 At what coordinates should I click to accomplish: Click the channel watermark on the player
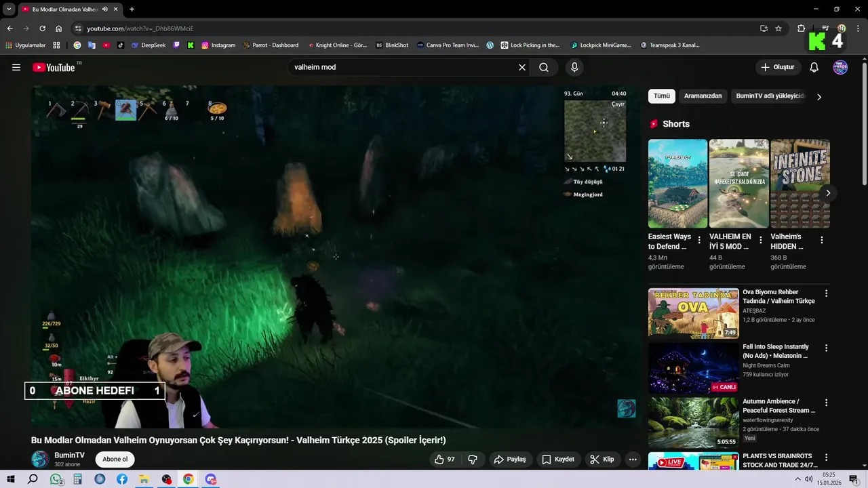[x=626, y=409]
